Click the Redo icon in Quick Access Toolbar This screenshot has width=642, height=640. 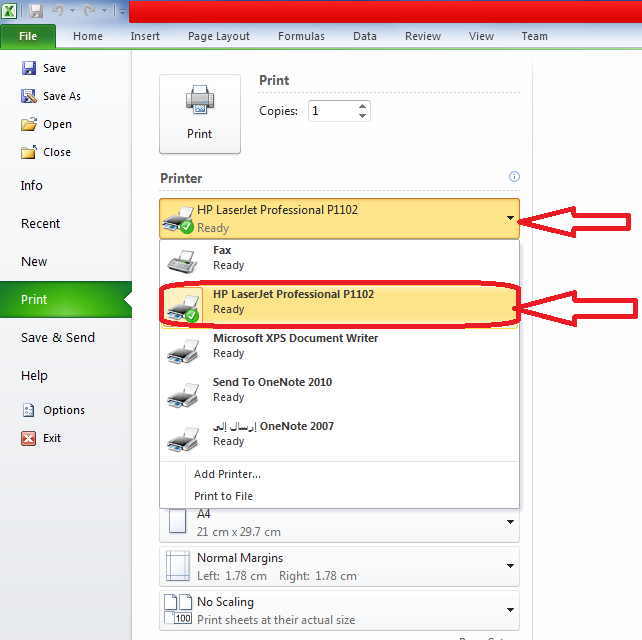tap(89, 11)
